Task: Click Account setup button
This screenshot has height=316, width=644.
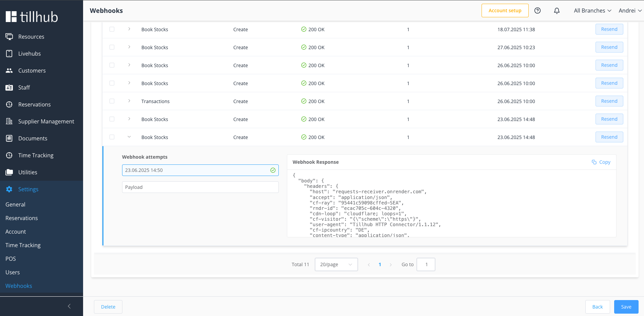Action: (x=505, y=11)
